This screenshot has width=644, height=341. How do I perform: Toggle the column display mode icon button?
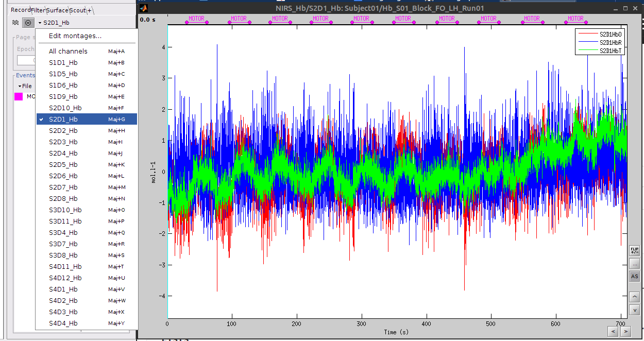28,23
